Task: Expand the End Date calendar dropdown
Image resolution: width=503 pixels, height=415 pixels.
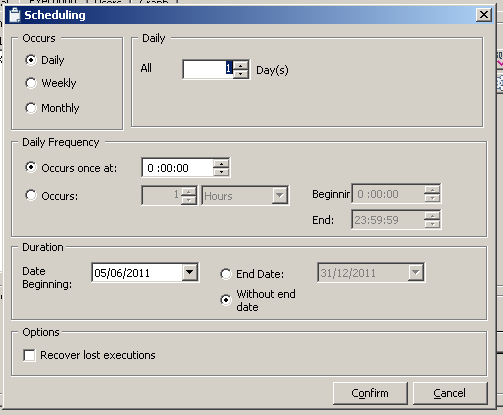Action: 415,272
